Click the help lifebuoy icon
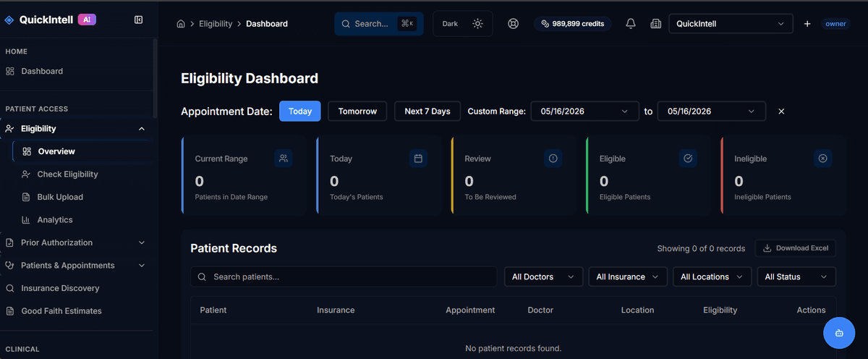Screen dimensions: 868x359 pos(513,24)
